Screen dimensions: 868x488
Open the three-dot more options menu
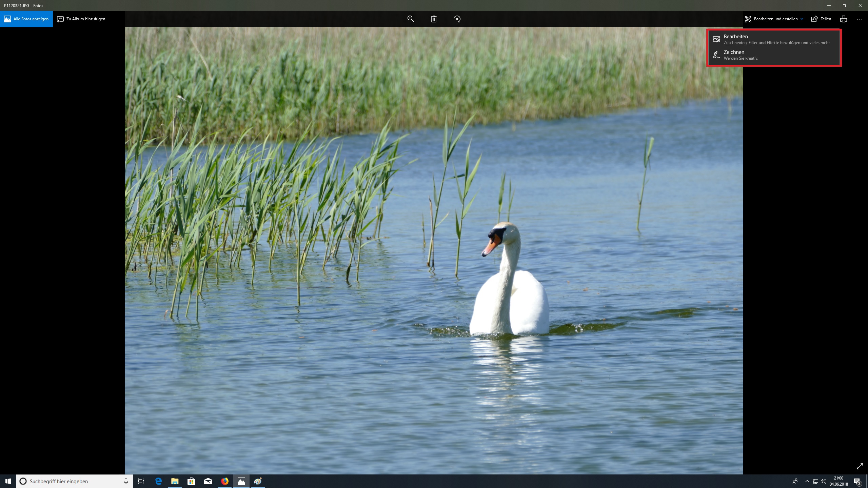pos(860,19)
